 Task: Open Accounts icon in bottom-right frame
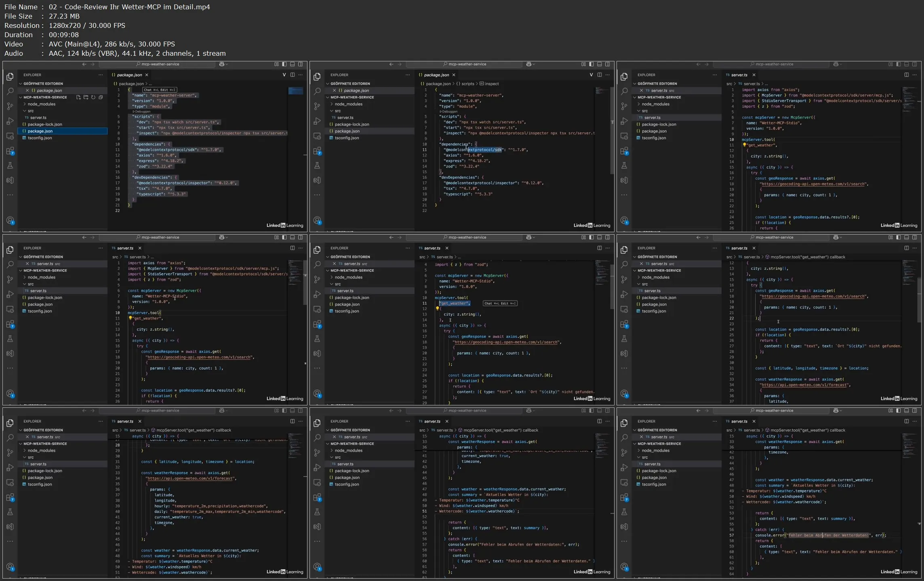[x=625, y=567]
